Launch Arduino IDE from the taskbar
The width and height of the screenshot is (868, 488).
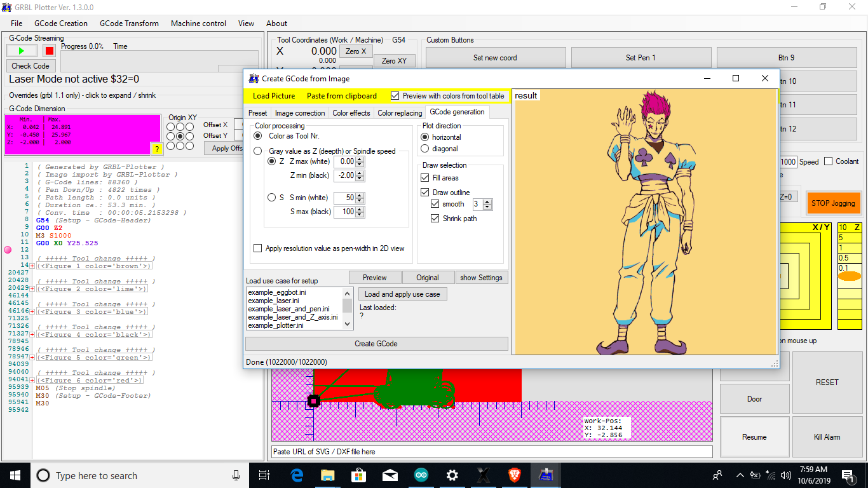point(421,475)
